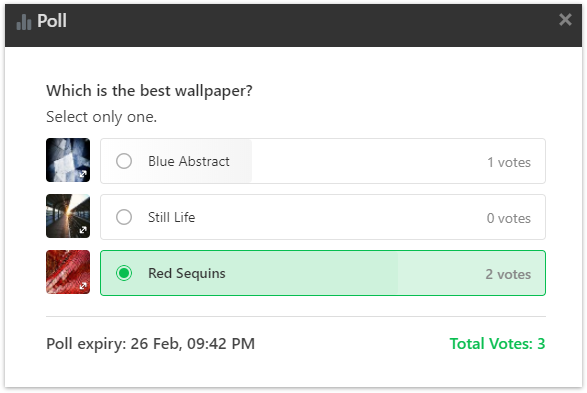Click the Blue Abstract option label
Screen dimensions: 587x393
click(189, 161)
